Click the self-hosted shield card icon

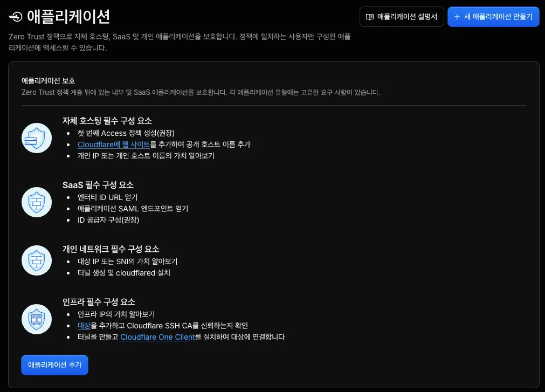pyautogui.click(x=37, y=138)
